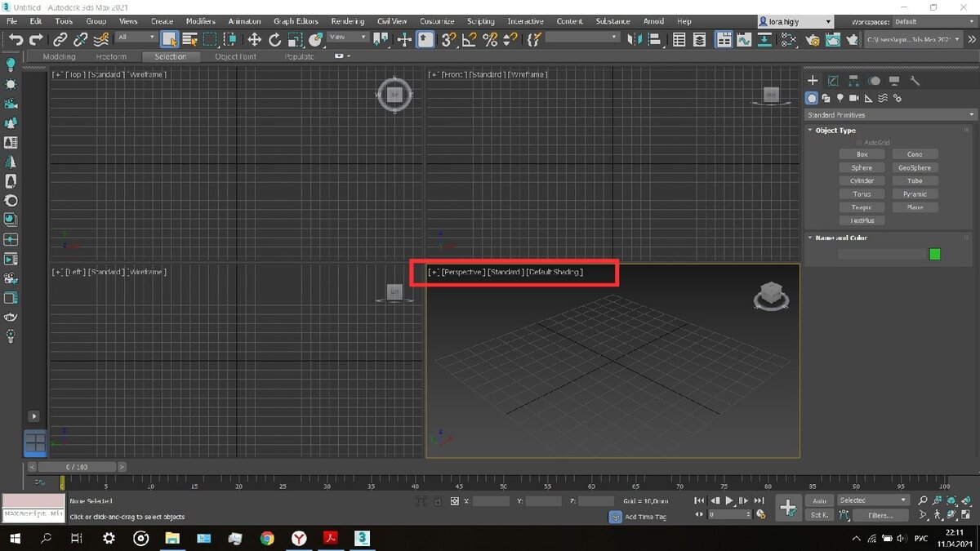
Task: Open the Modifiers menu
Action: (x=201, y=21)
